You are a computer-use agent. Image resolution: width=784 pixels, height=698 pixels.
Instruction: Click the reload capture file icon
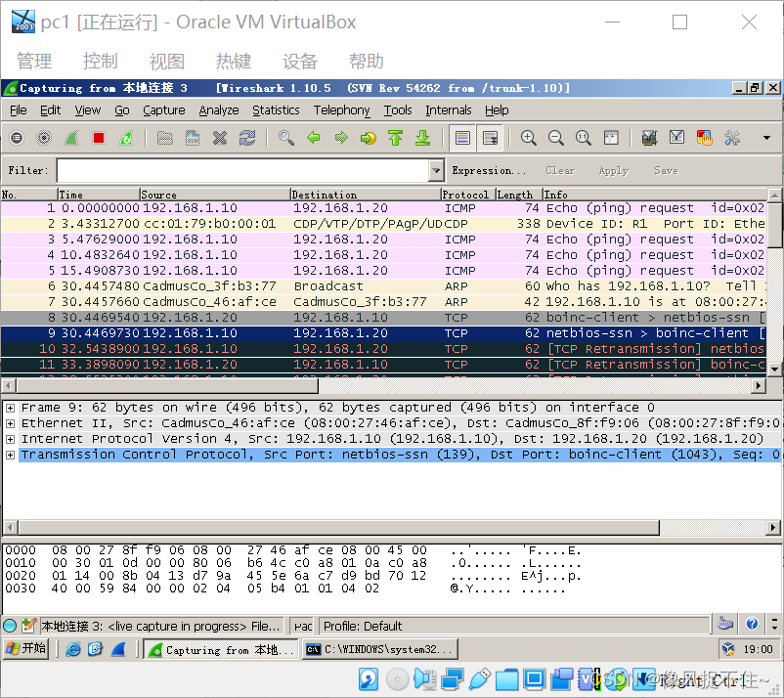pos(247,138)
